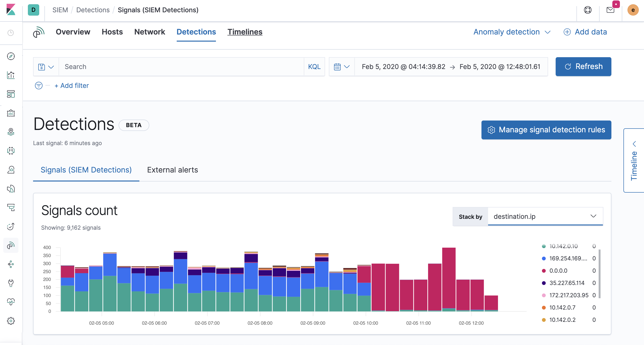Click the Refresh button
Image resolution: width=644 pixels, height=345 pixels.
[583, 66]
